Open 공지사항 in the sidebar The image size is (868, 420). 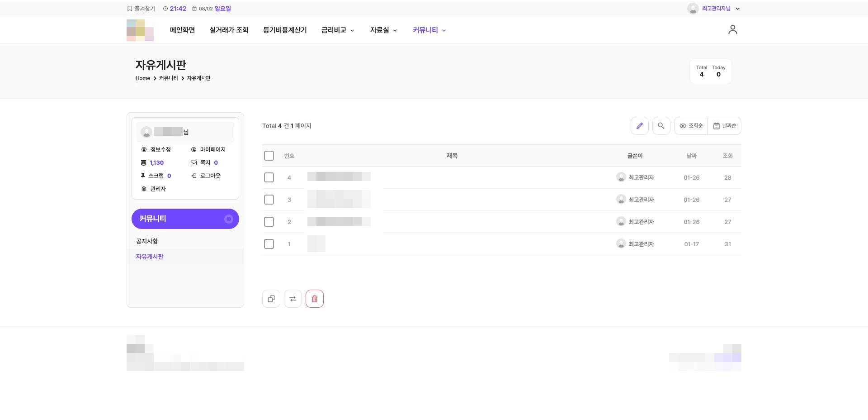click(x=147, y=241)
